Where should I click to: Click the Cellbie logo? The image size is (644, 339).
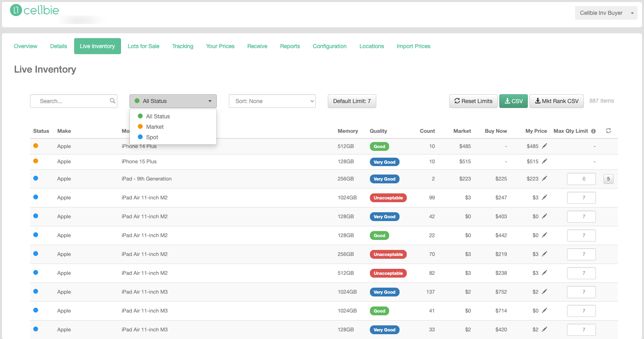pyautogui.click(x=34, y=10)
